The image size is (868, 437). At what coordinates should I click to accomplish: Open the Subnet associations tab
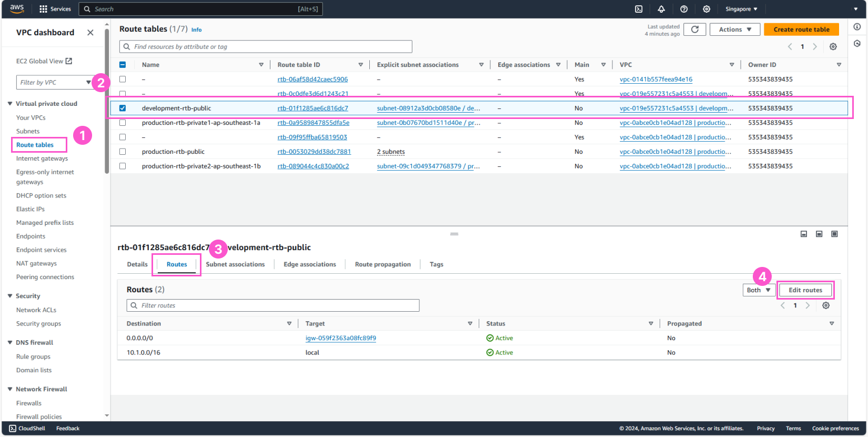point(235,264)
